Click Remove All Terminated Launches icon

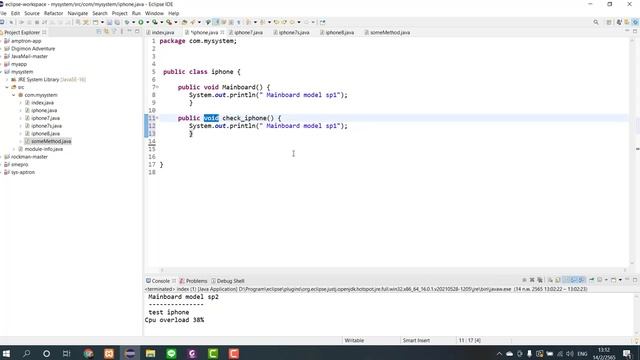pos(540,280)
